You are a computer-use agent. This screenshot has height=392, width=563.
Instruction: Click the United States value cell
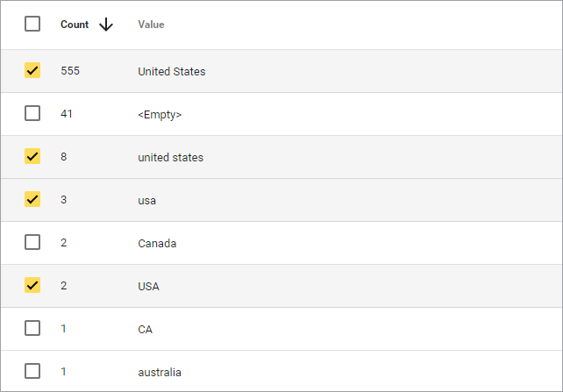click(x=172, y=71)
